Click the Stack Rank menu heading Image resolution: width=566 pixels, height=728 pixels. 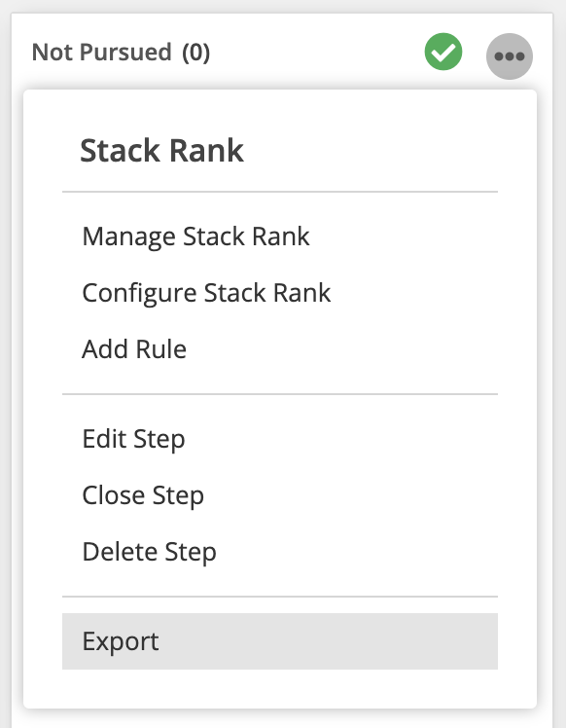[x=161, y=151]
